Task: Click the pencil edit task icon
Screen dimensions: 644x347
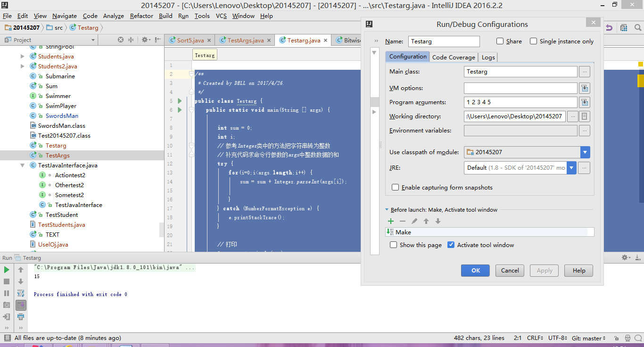Action: pos(414,221)
